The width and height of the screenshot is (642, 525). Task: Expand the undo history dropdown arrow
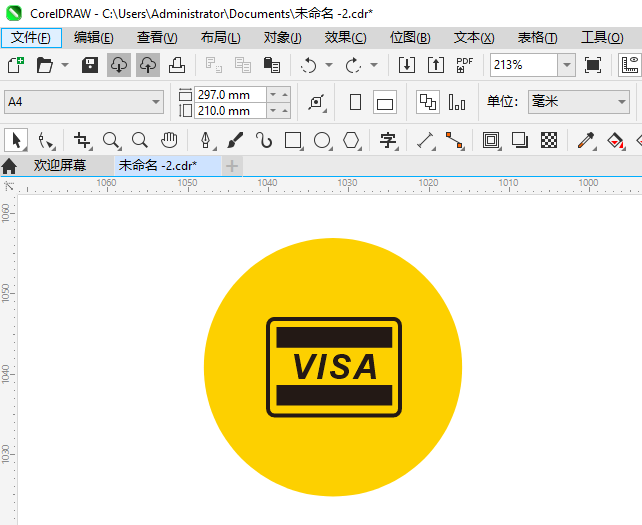(x=329, y=65)
